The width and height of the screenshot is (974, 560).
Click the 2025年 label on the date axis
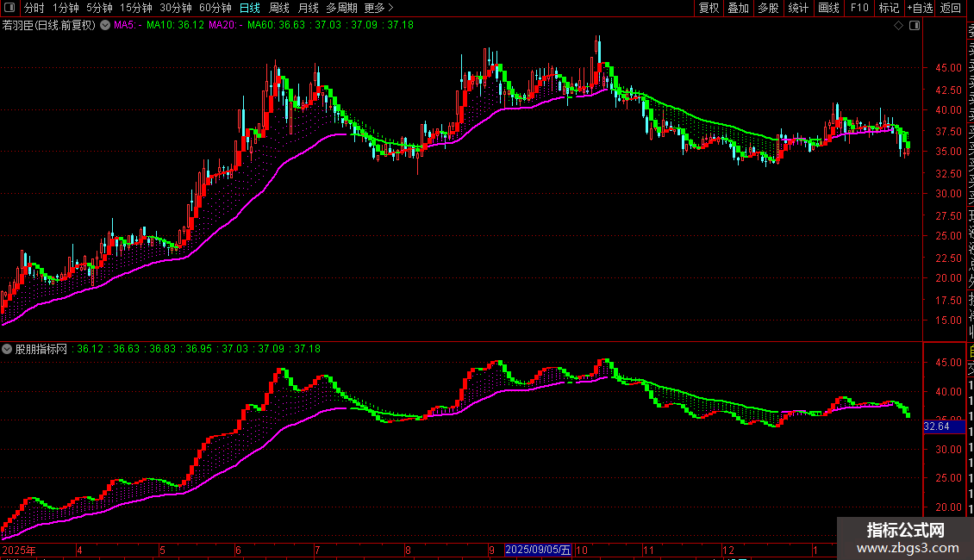click(19, 550)
